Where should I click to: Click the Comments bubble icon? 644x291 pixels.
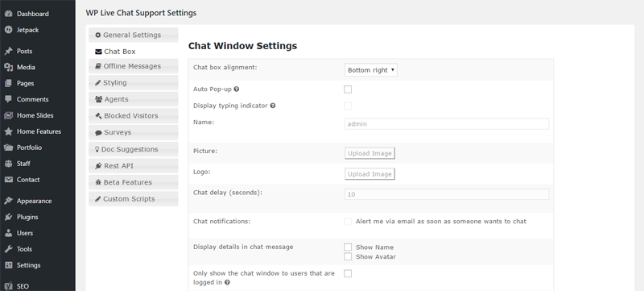[8, 99]
